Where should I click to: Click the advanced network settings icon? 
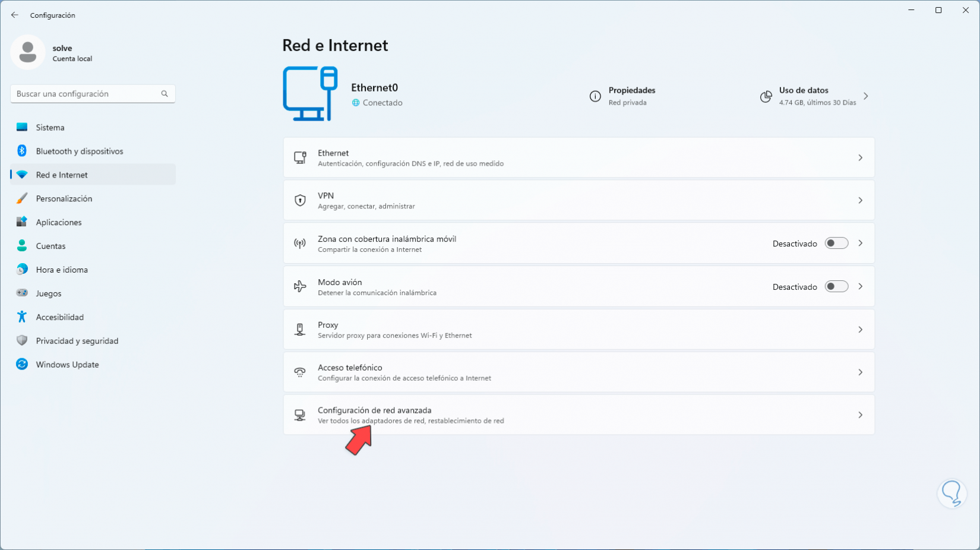click(x=300, y=415)
